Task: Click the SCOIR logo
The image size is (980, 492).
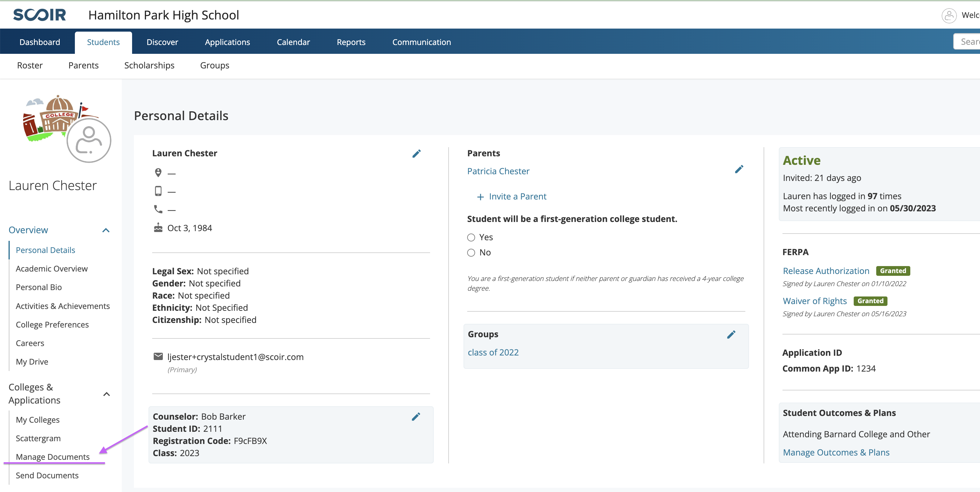Action: [x=40, y=15]
